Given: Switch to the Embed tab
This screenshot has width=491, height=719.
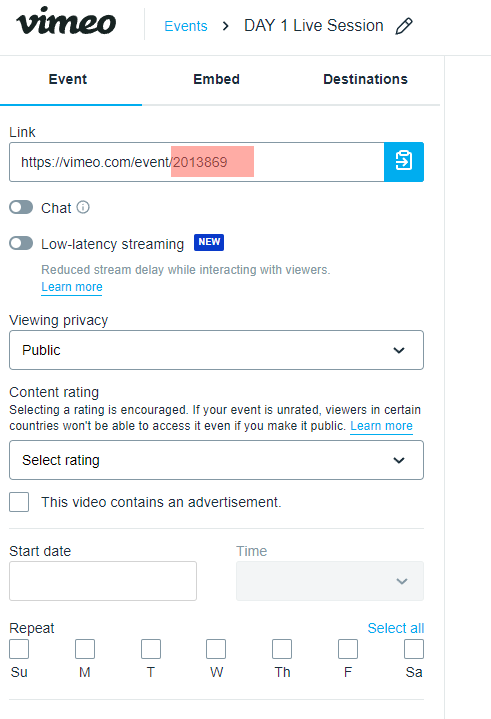Looking at the screenshot, I should (216, 79).
